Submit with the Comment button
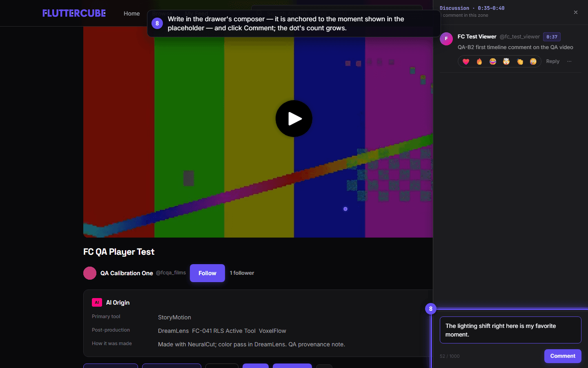 [563, 356]
